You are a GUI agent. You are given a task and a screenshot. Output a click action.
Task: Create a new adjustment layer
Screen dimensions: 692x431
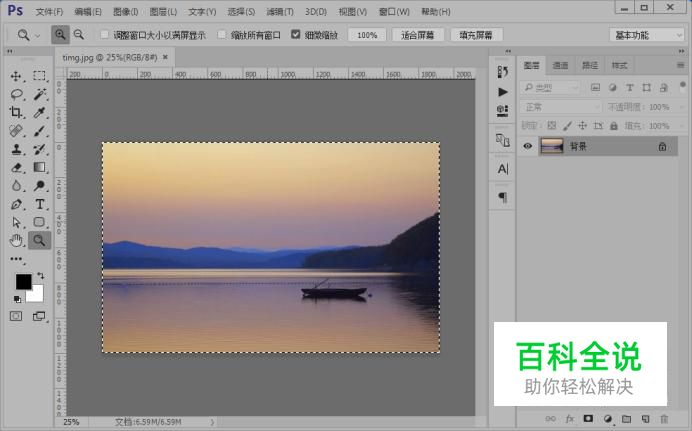tap(608, 419)
